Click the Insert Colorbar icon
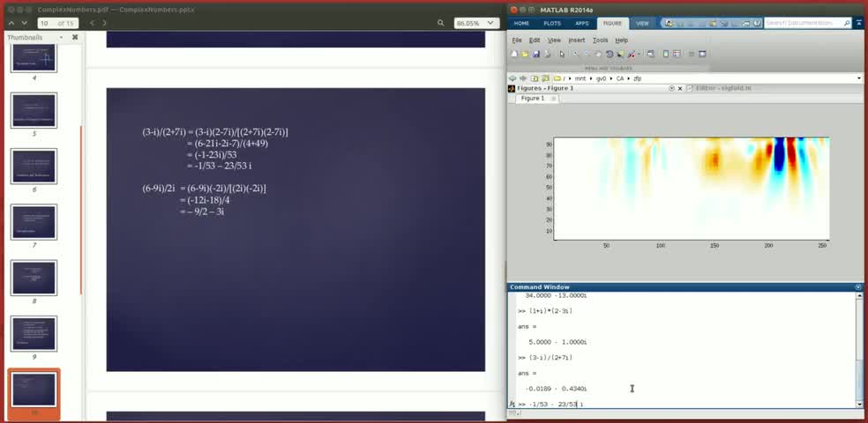 click(666, 54)
